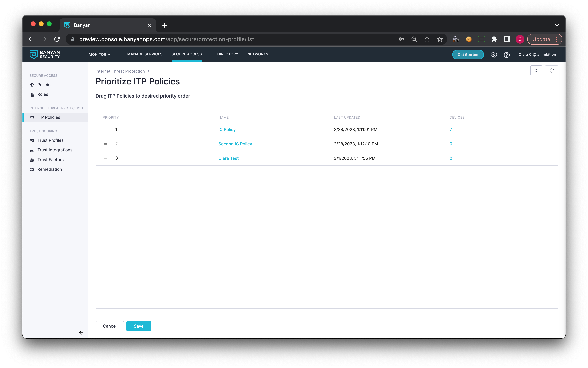Viewport: 588px width, 368px height.
Task: Click the Save button
Action: [138, 326]
